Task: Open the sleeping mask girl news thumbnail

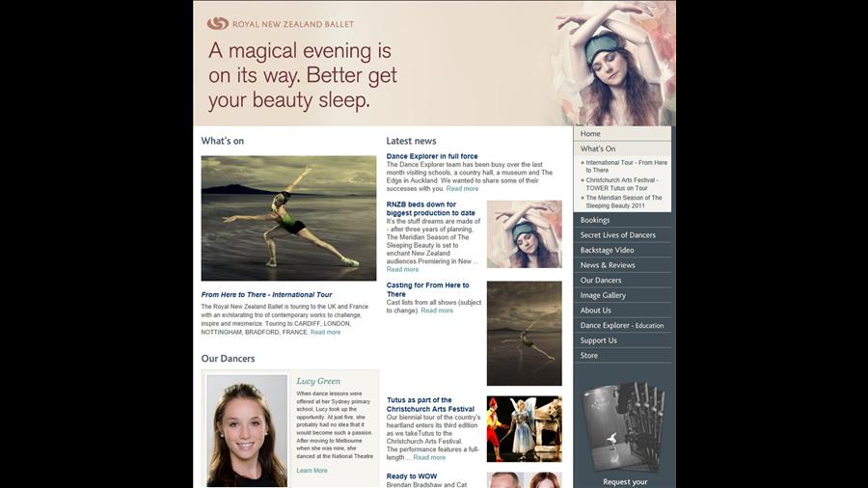Action: 525,234
